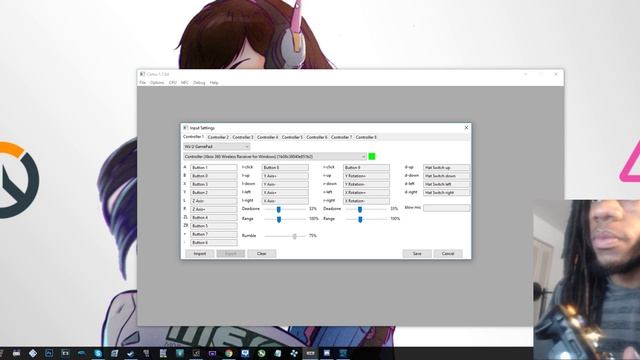Open the Skype icon in the taskbar
640x360 pixels.
pos(98,353)
